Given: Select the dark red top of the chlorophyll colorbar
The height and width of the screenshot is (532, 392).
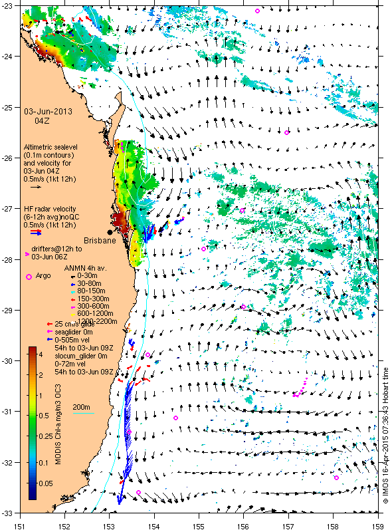Looking at the screenshot, I should pyautogui.click(x=33, y=350).
